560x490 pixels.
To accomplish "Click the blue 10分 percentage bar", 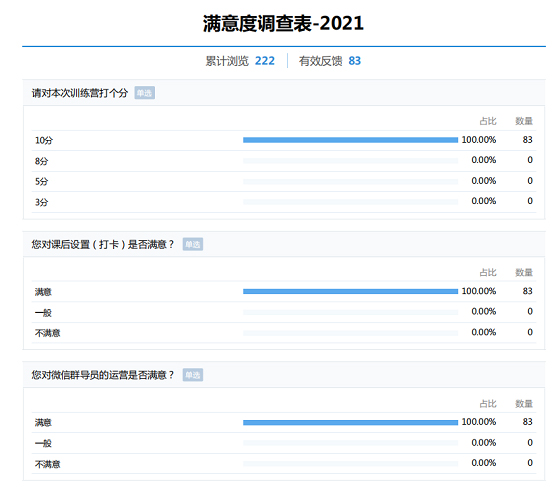I will 350,140.
